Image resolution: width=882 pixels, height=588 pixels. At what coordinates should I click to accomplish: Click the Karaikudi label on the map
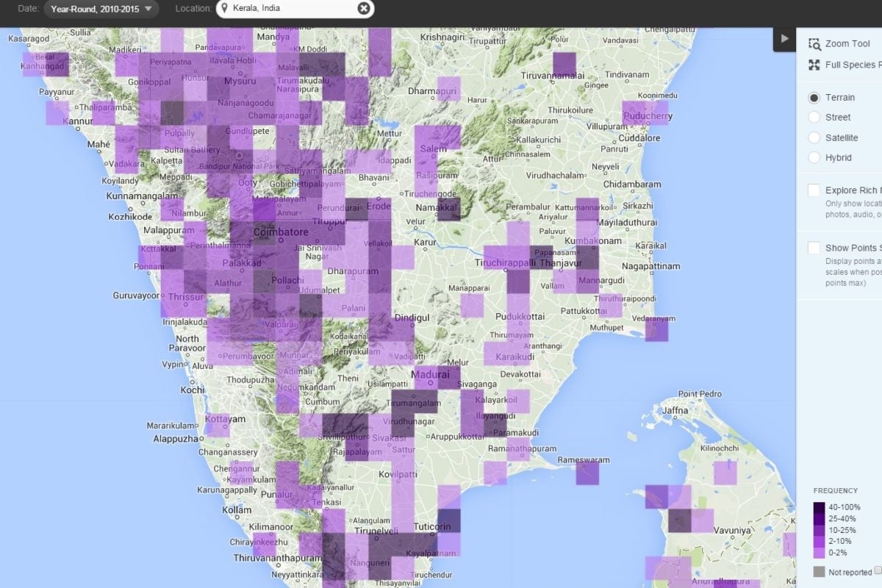[516, 357]
